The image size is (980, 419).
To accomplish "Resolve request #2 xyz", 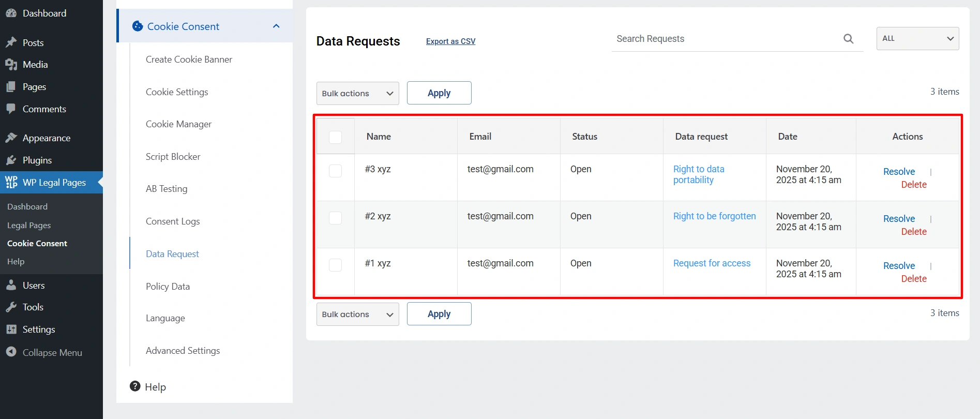I will pos(899,219).
